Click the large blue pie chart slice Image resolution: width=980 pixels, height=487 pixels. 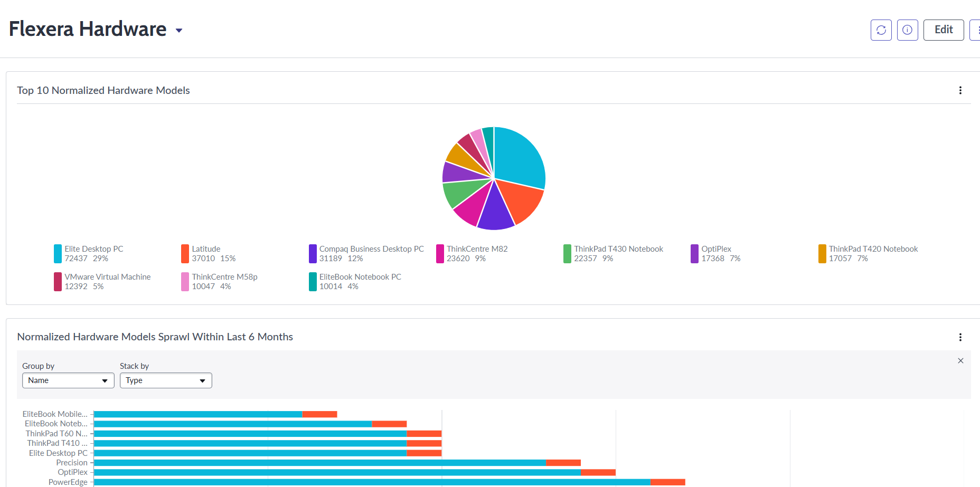[x=520, y=156]
